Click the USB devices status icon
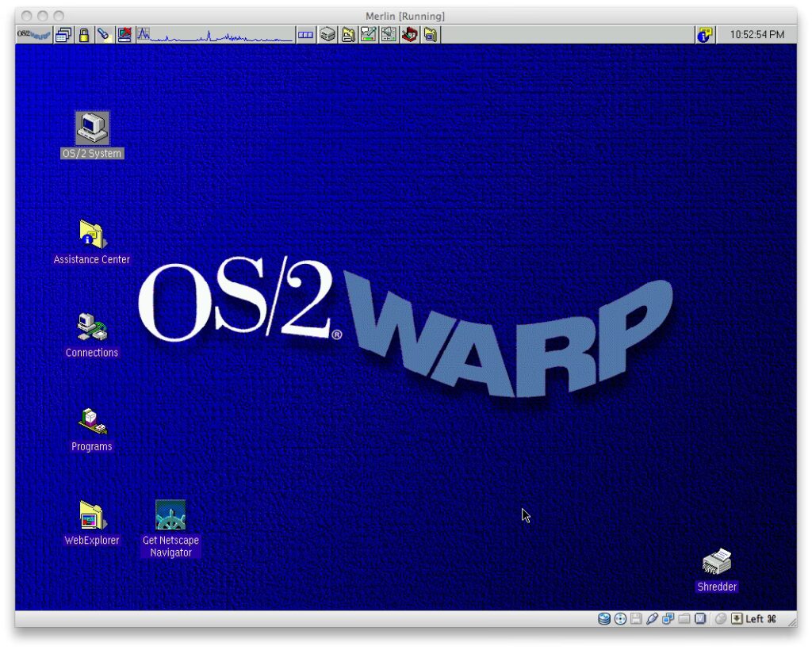 click(x=652, y=619)
